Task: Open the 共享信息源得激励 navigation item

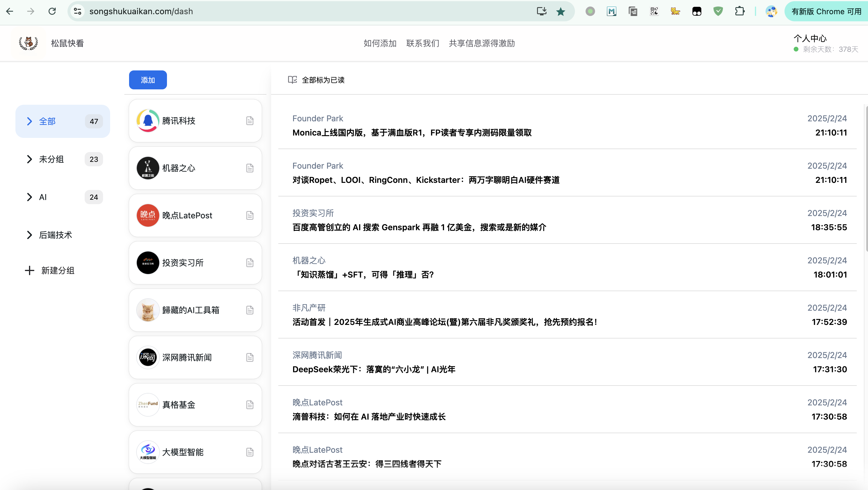Action: point(481,43)
